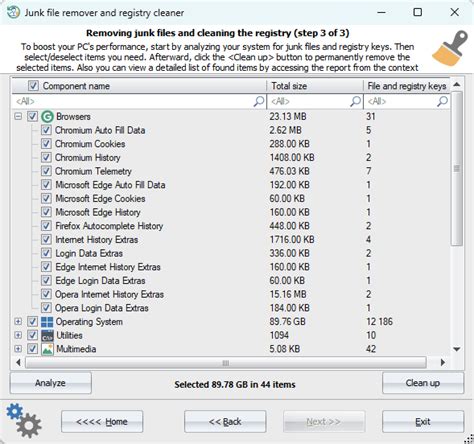Click the Operating System Windows logo icon
This screenshot has width=474, height=444.
pos(47,322)
